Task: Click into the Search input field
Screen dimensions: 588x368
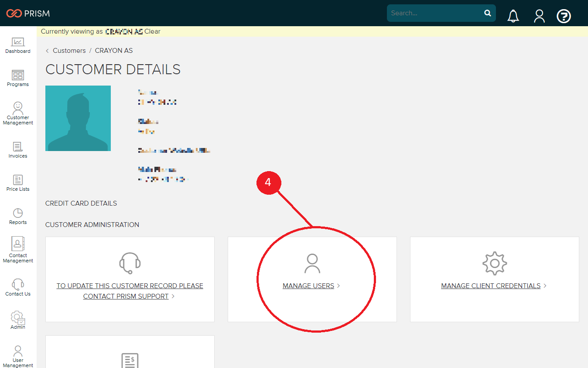Action: (434, 13)
